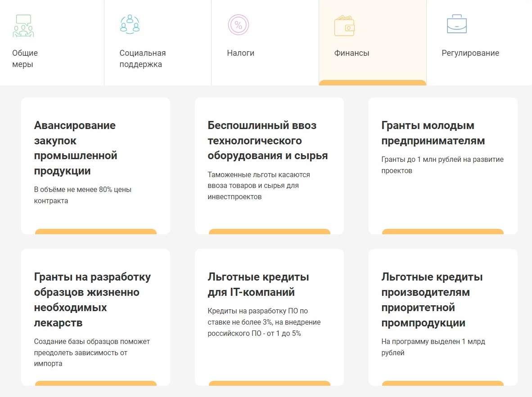Click the Общие меры people icon

tap(23, 26)
